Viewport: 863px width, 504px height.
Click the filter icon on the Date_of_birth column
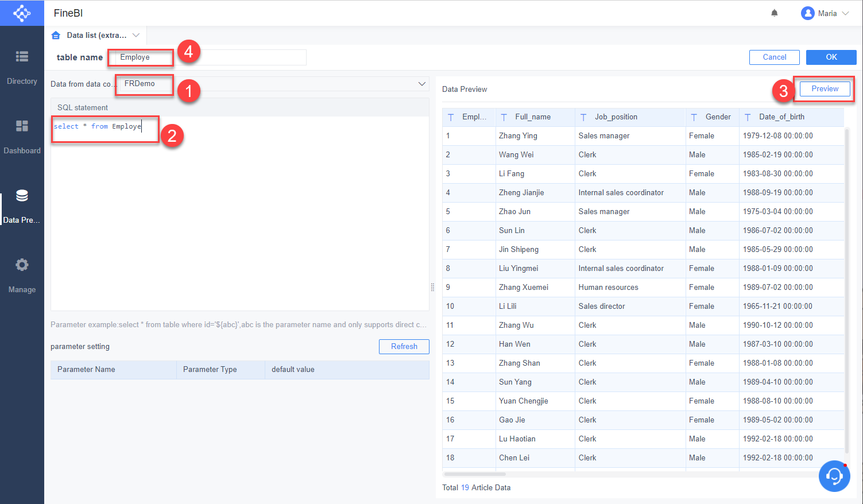click(747, 117)
